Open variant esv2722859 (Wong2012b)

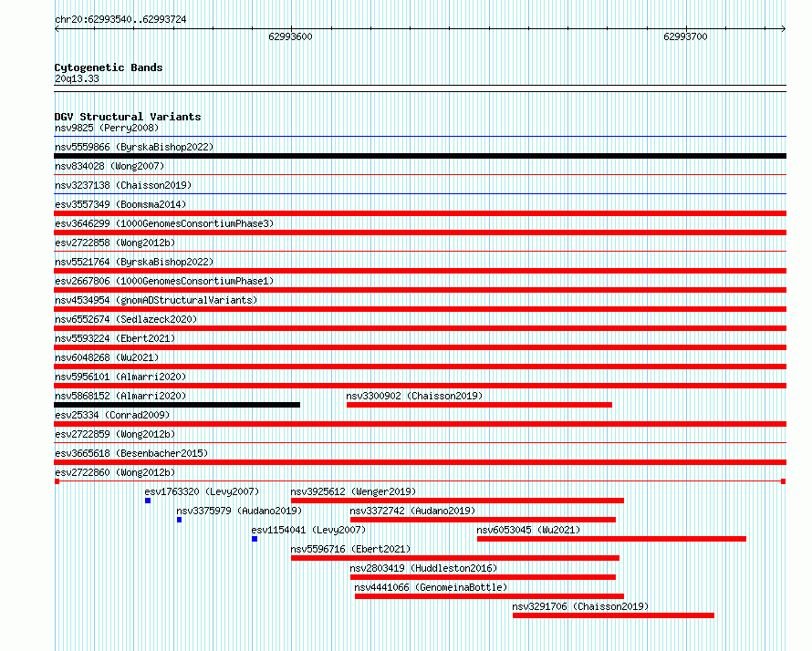click(115, 434)
